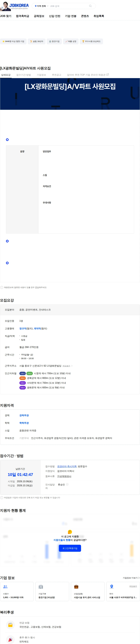Open the 취업톡톡 menu
The height and width of the screenshot is (644, 140).
pyautogui.click(x=99, y=16)
